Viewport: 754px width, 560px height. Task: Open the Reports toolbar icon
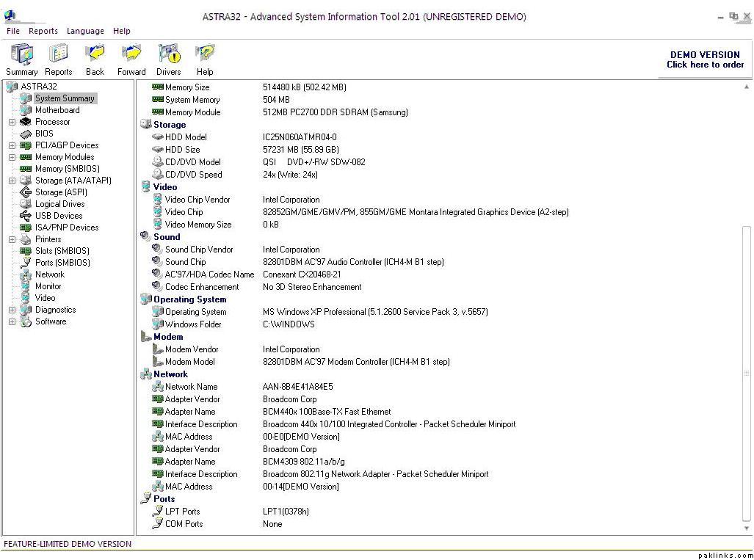click(x=58, y=55)
